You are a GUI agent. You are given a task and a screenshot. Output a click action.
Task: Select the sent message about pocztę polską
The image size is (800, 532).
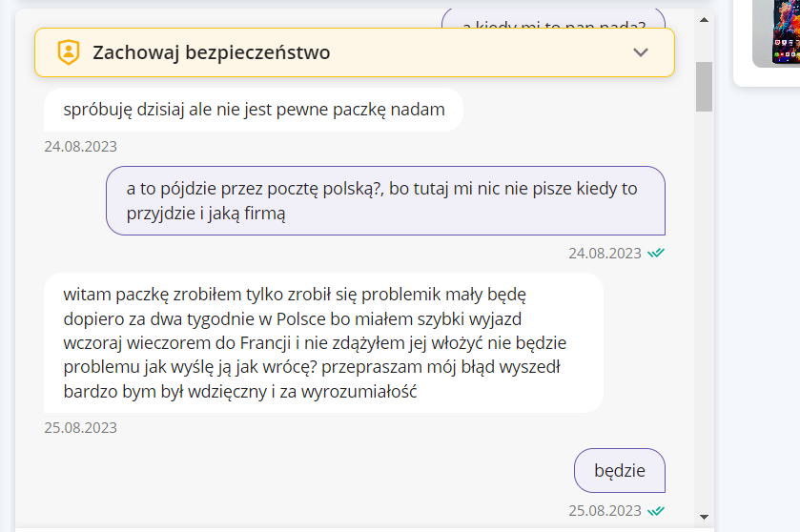pos(385,201)
